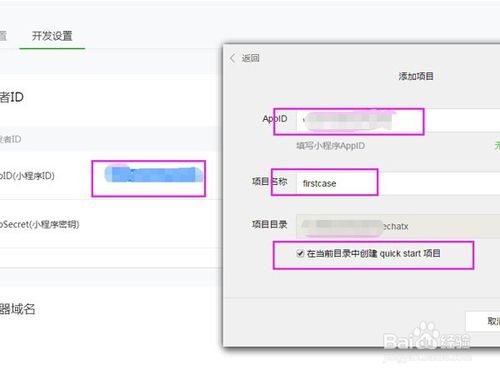The width and height of the screenshot is (500, 375).
Task: Select the blurred 小程序ID value
Action: point(153,174)
